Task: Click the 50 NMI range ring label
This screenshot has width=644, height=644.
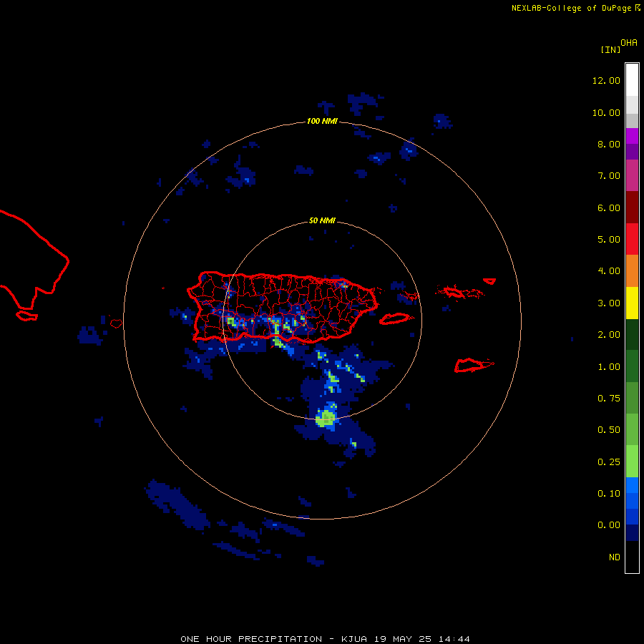Action: click(322, 220)
